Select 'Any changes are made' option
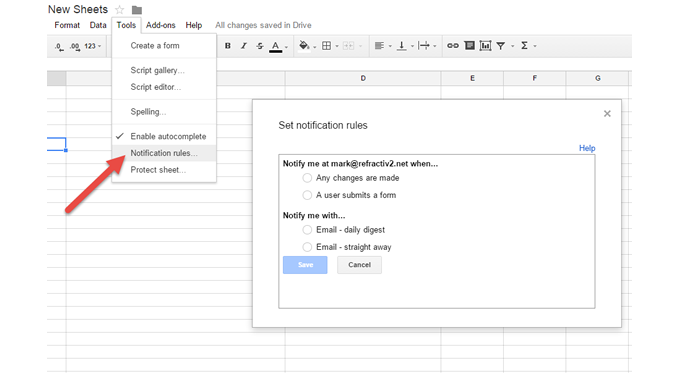The height and width of the screenshot is (373, 680). 307,178
